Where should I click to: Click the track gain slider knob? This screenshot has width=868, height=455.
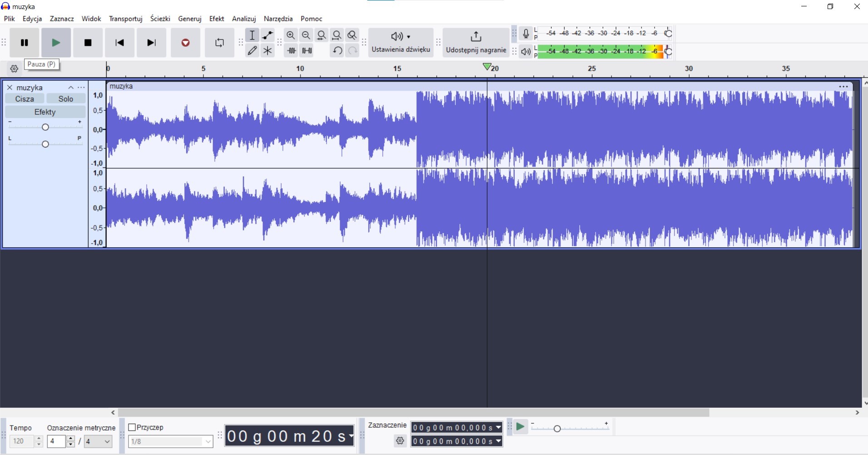45,127
